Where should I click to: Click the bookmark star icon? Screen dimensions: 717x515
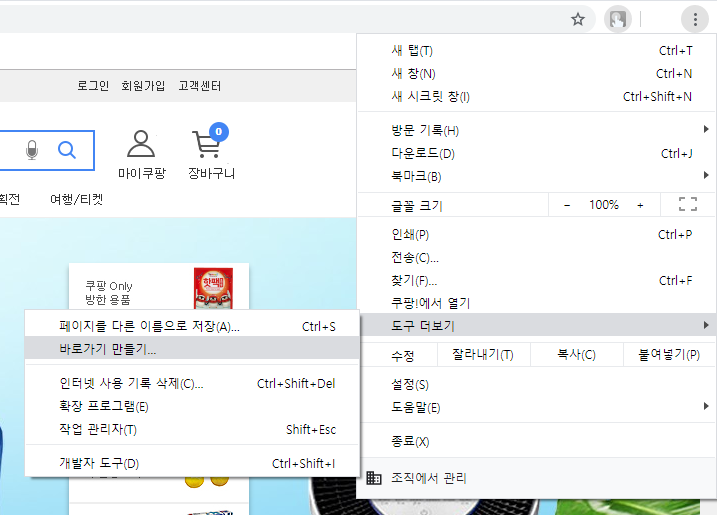click(x=578, y=19)
